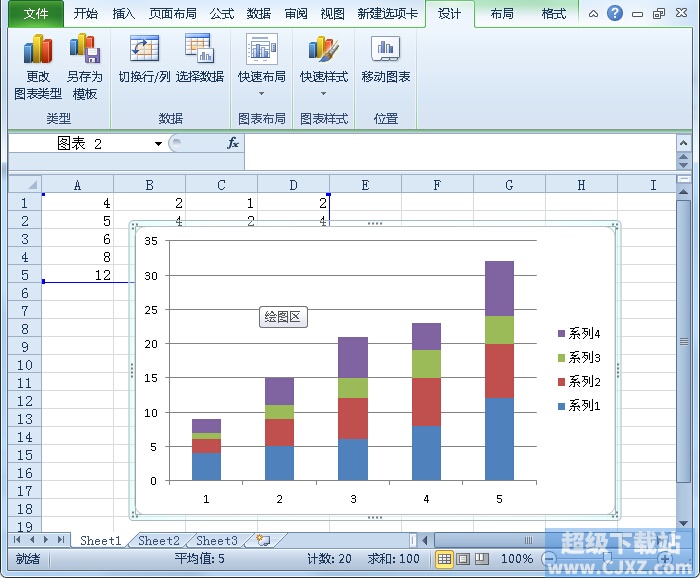The image size is (700, 578).
Task: Select the 设计 Design tab
Action: coord(449,14)
